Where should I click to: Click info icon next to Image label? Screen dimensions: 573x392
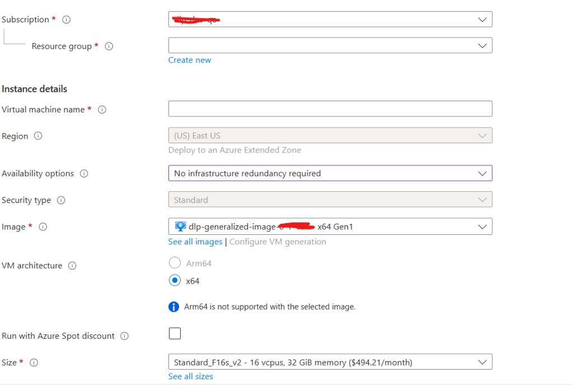click(x=43, y=227)
